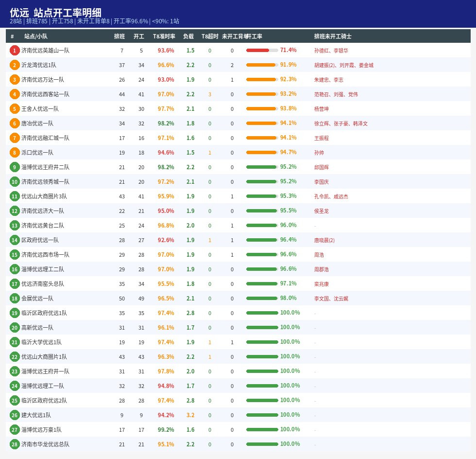Click the red rank badge number 1
The image size is (476, 459).
tap(14, 51)
